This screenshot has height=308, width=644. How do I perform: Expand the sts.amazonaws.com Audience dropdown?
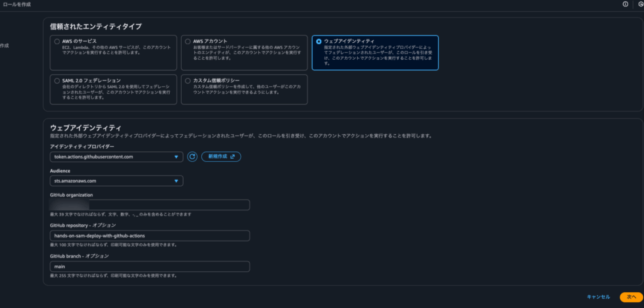click(x=113, y=181)
